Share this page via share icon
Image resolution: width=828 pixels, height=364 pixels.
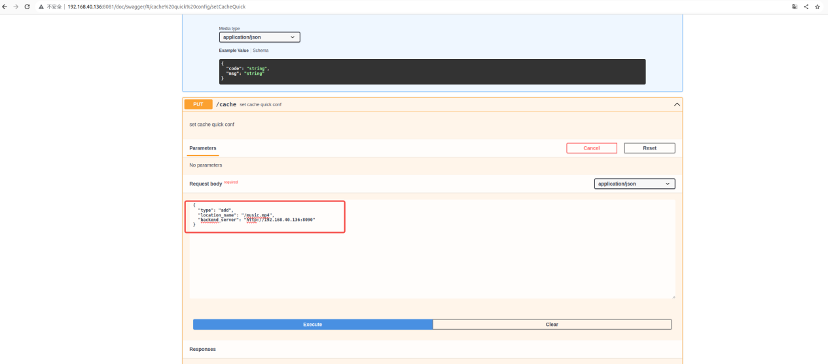click(x=806, y=7)
